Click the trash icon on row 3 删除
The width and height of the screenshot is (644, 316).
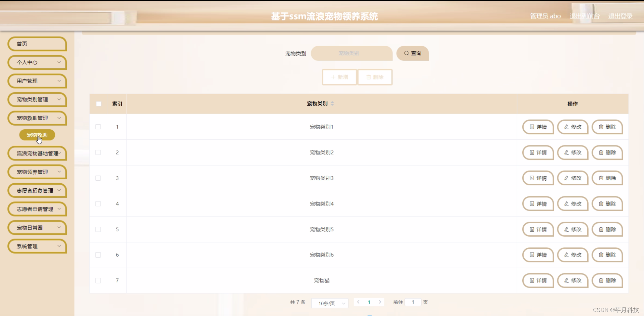point(601,178)
